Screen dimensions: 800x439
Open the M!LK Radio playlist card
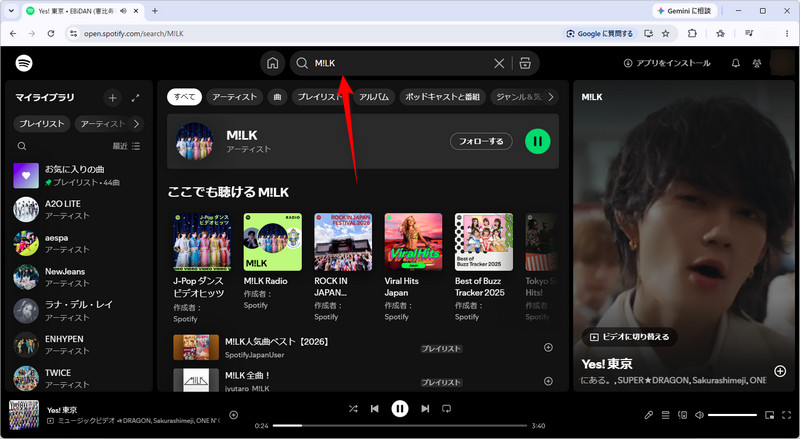272,262
